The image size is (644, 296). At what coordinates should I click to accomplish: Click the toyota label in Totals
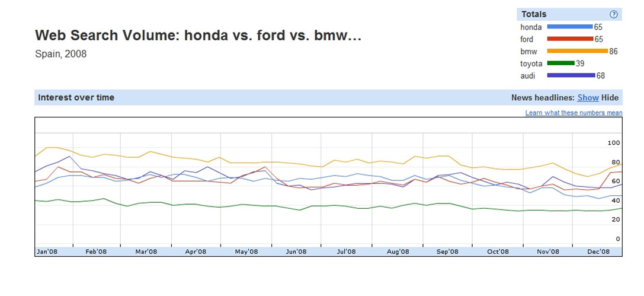(531, 63)
